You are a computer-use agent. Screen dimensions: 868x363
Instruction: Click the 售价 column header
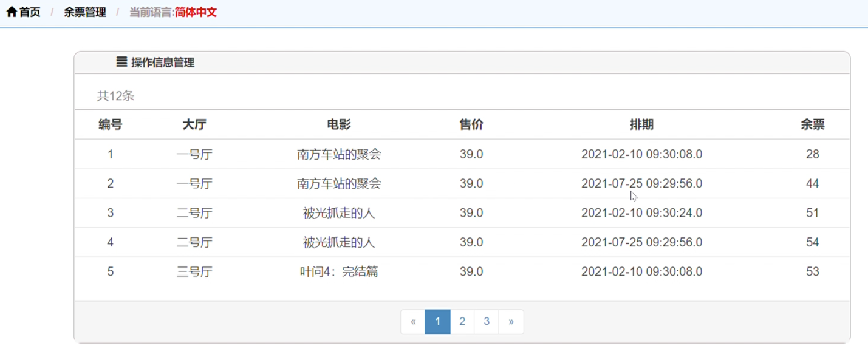[471, 124]
